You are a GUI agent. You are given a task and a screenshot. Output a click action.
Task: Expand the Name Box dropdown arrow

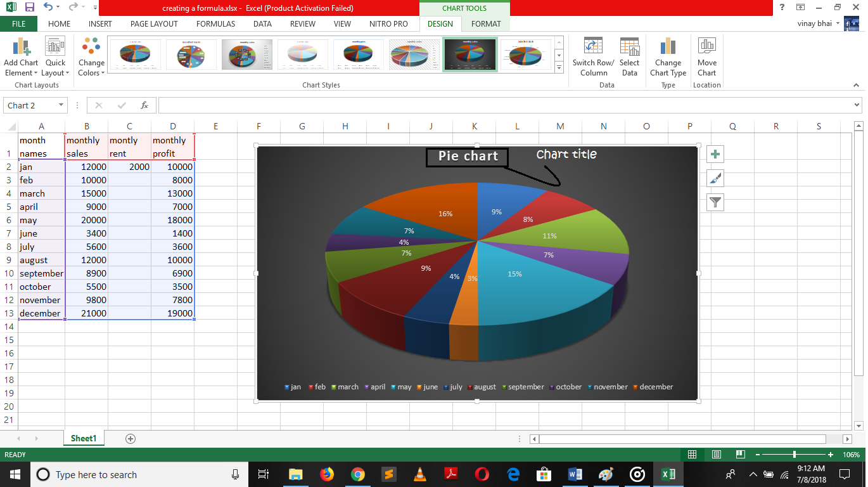pos(61,105)
